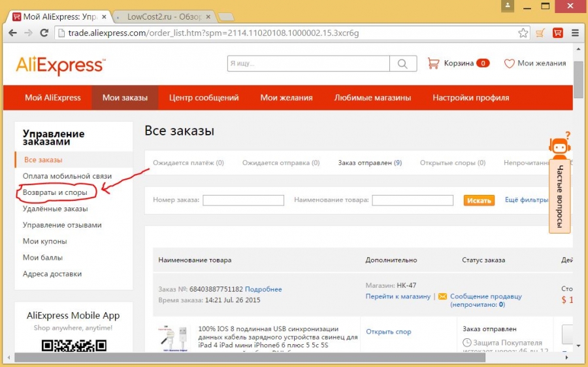Screen dimensions: 588x367
Task: Open Мои желания in the red navigation bar
Action: click(287, 97)
